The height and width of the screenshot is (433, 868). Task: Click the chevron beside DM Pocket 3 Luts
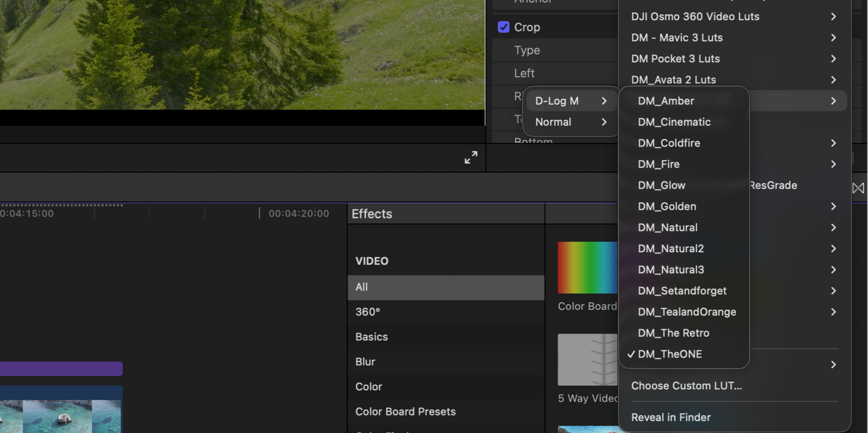[x=833, y=59]
